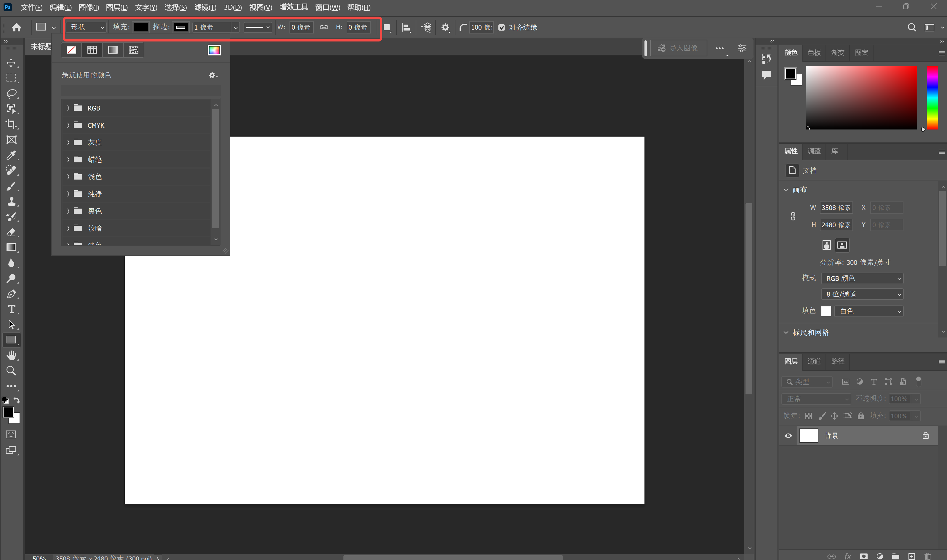Select the Pen tool

(x=11, y=294)
